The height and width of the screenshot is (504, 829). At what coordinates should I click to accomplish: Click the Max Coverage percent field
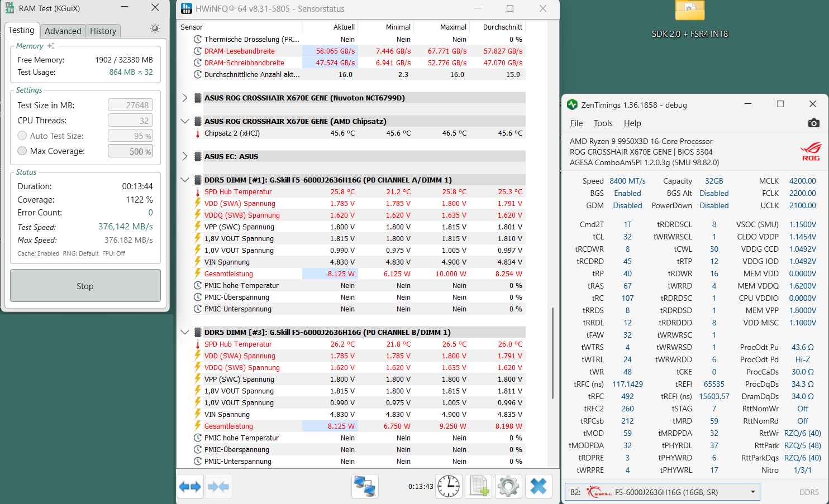tap(130, 151)
